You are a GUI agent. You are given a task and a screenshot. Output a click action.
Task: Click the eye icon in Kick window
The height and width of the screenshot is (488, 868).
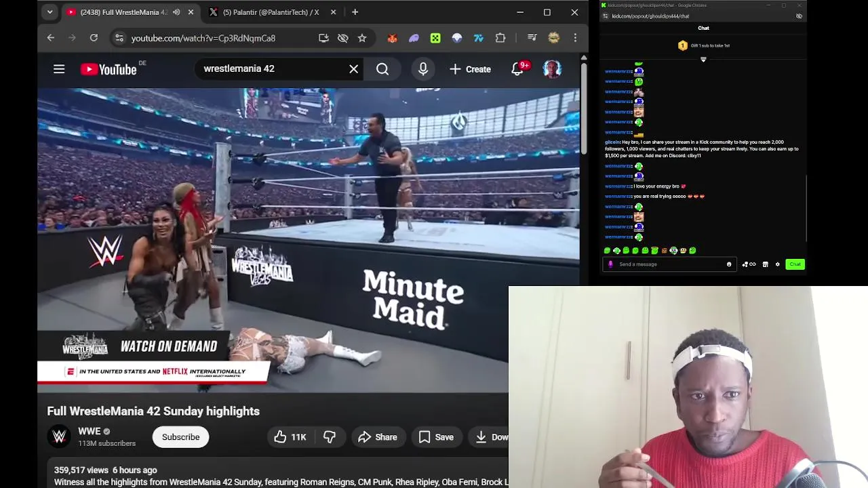pyautogui.click(x=799, y=16)
